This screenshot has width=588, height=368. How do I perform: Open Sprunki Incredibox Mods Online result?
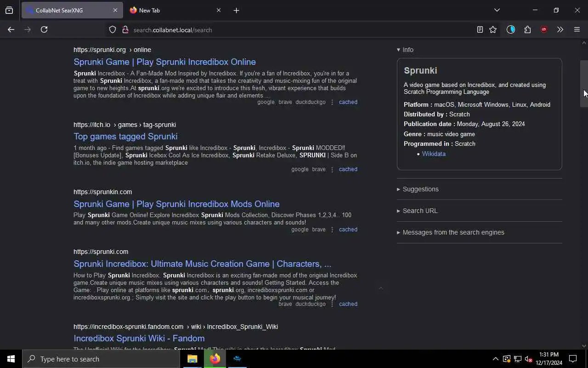point(176,204)
